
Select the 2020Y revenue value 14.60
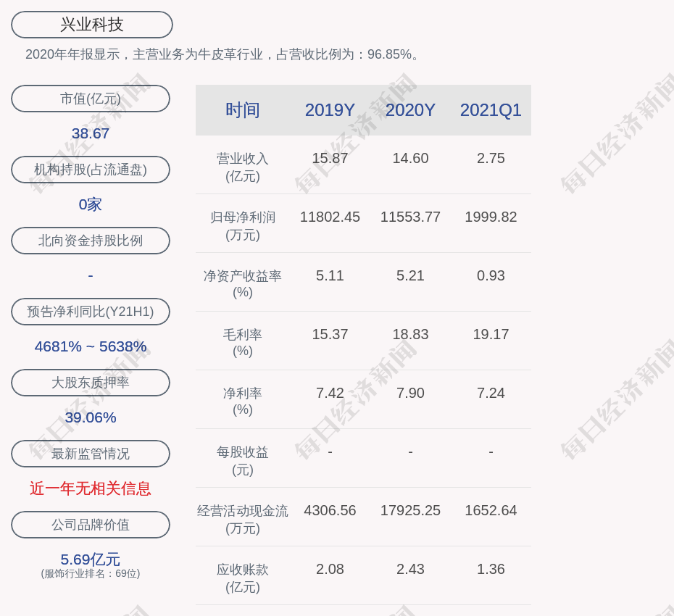click(410, 158)
